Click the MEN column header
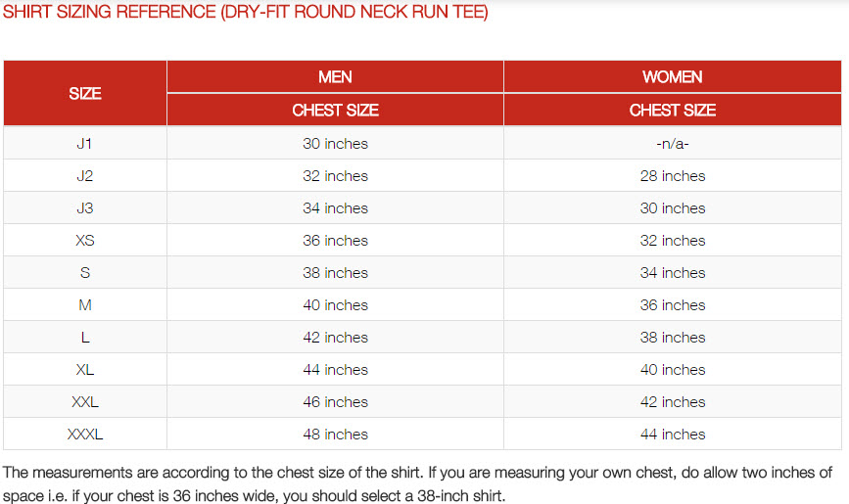Image resolution: width=849 pixels, height=504 pixels. pyautogui.click(x=335, y=77)
